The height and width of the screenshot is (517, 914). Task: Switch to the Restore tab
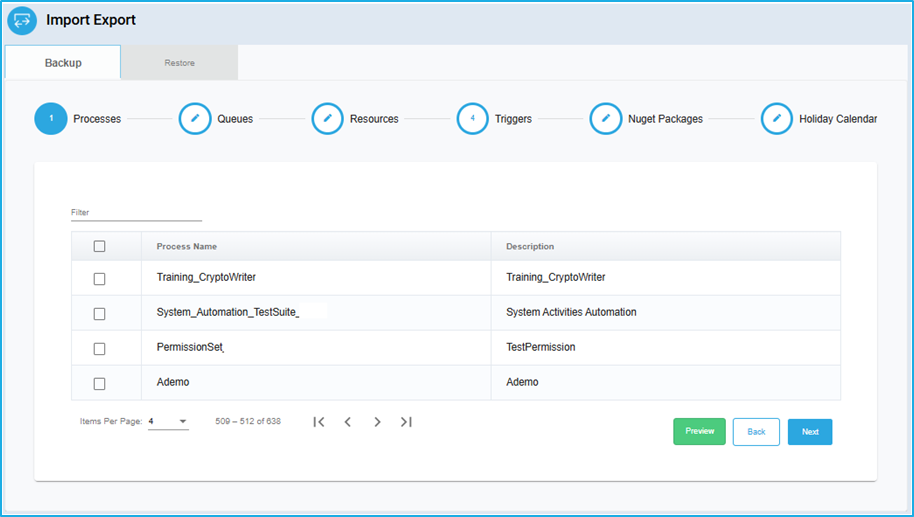[180, 62]
